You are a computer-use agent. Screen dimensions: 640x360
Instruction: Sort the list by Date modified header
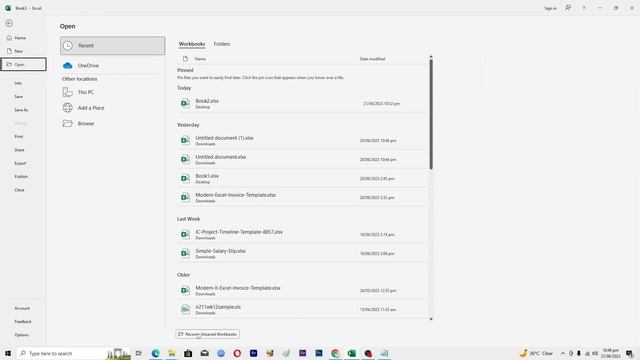[x=372, y=59]
